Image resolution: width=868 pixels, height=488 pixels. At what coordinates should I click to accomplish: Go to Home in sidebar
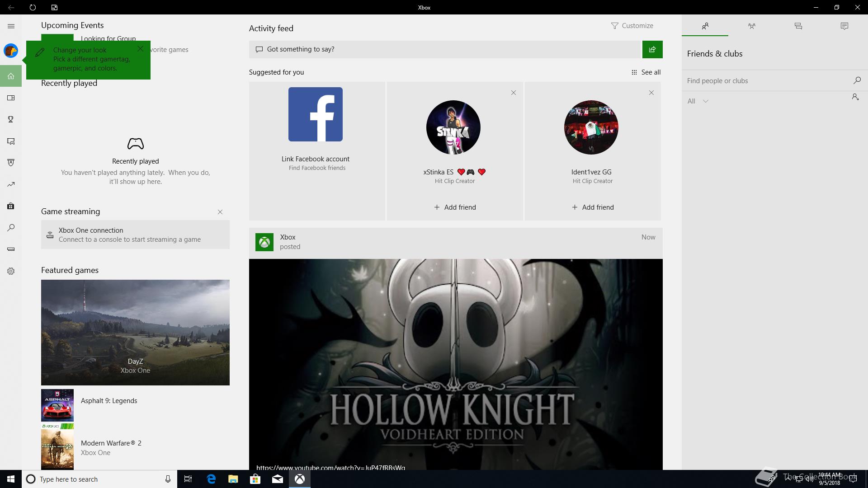tap(11, 76)
